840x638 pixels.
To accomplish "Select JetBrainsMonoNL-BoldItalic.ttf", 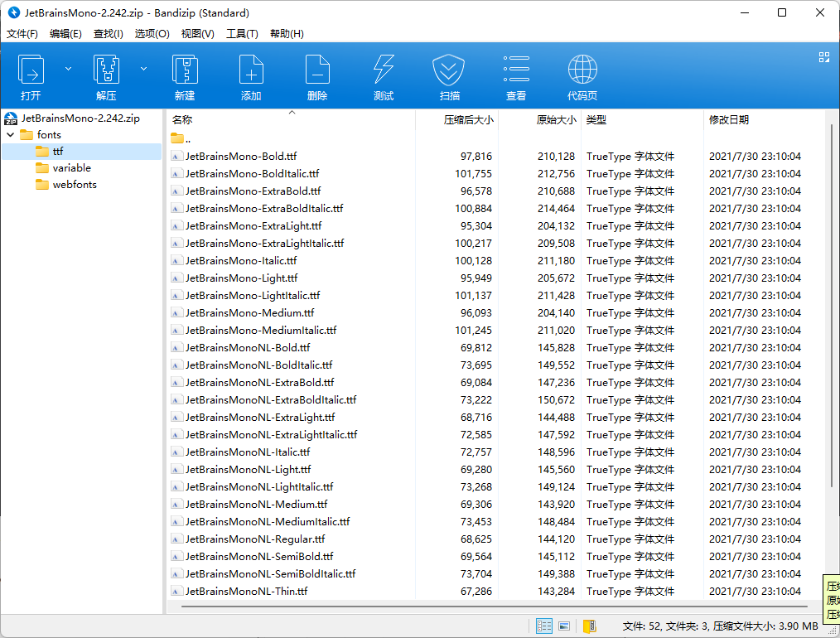I will pyautogui.click(x=258, y=365).
